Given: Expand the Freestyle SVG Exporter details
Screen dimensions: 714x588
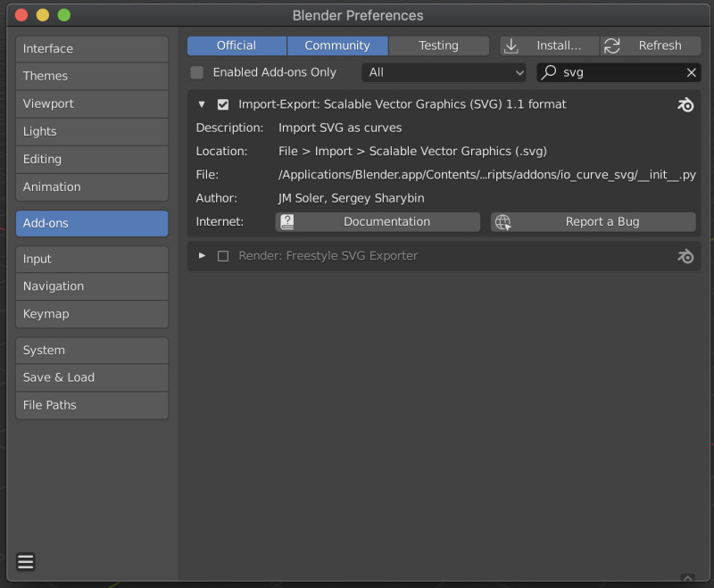Looking at the screenshot, I should [202, 256].
